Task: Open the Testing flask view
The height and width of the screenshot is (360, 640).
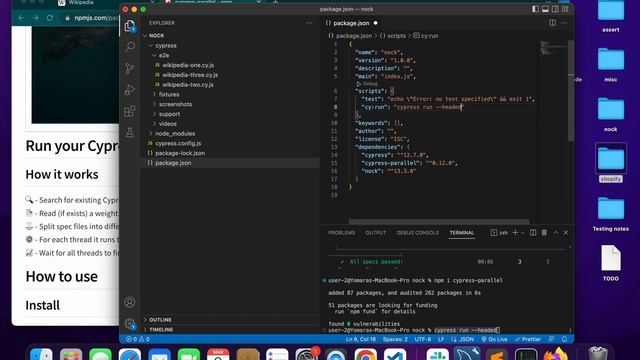Action: tap(130, 132)
